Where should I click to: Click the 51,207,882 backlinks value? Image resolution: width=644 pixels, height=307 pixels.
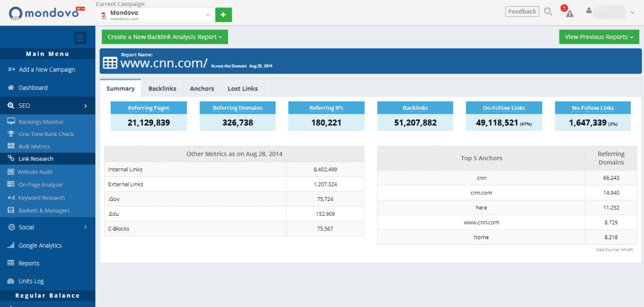[415, 122]
